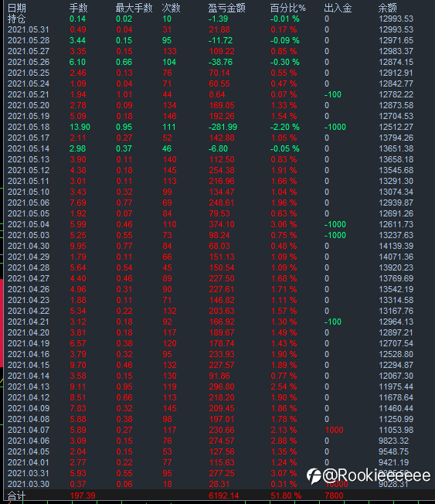Click profit amount 374.10
The height and width of the screenshot is (504, 435).
click(x=222, y=225)
